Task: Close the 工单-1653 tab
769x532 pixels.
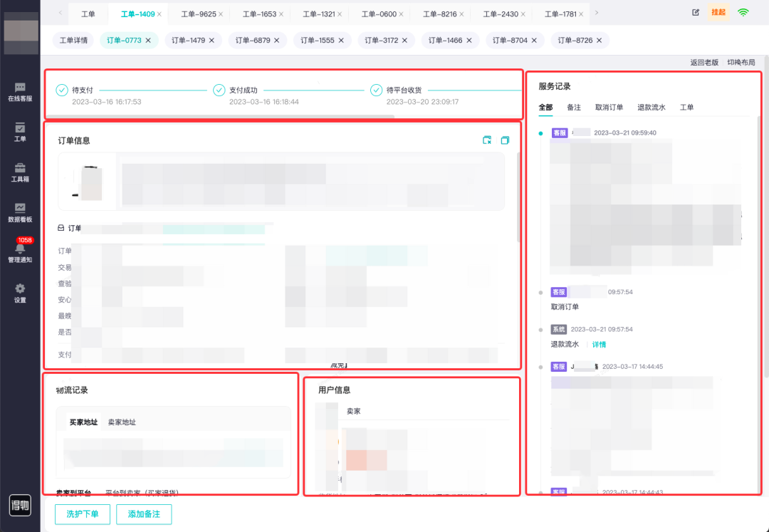Action: pyautogui.click(x=281, y=14)
